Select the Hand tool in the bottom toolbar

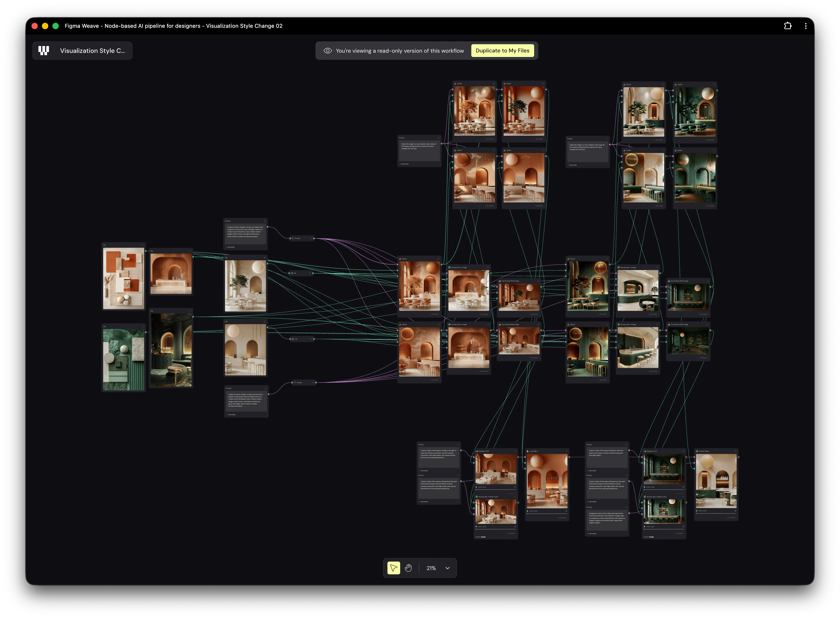(x=408, y=568)
